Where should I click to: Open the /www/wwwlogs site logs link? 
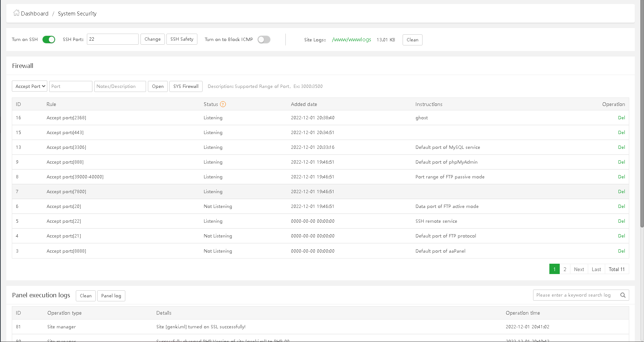pos(352,40)
